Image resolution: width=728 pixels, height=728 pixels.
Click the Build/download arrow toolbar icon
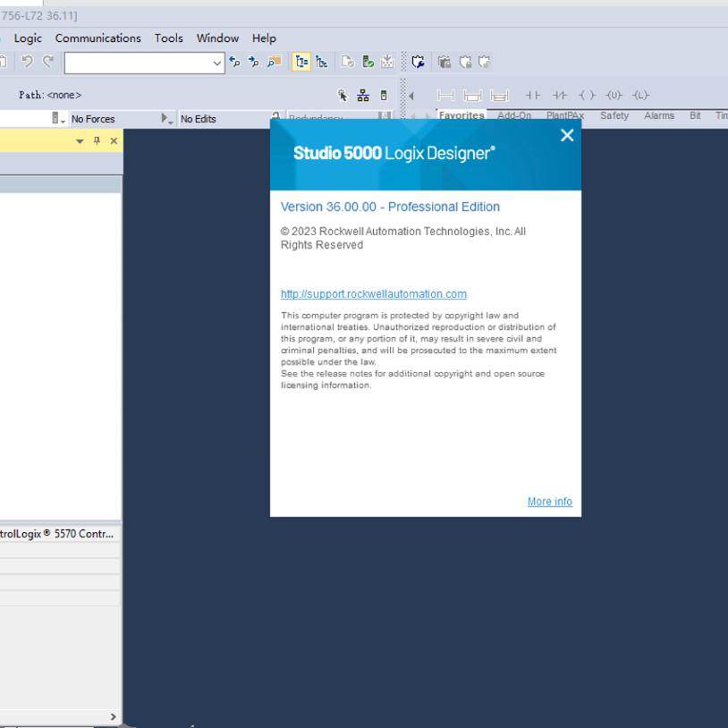387,62
